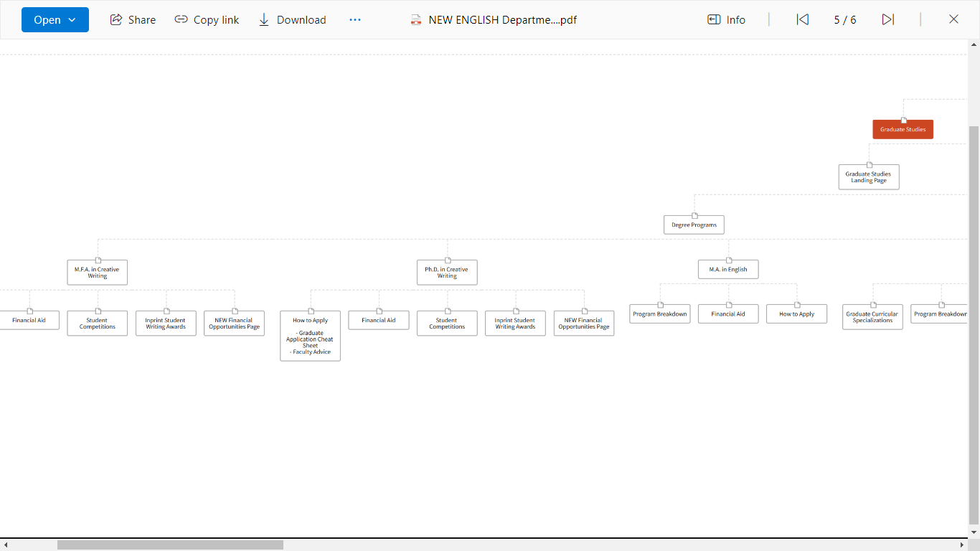The width and height of the screenshot is (980, 551).
Task: Select the Graduate Curricular Specializations box
Action: pyautogui.click(x=872, y=317)
